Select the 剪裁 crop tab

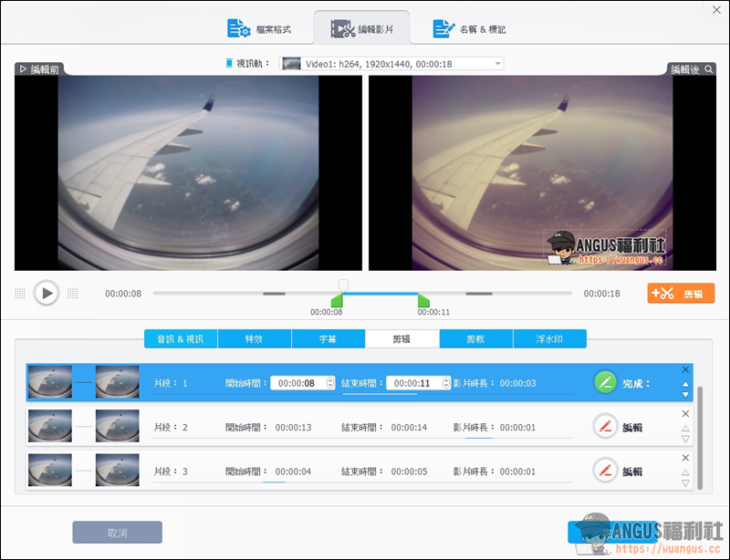point(475,339)
